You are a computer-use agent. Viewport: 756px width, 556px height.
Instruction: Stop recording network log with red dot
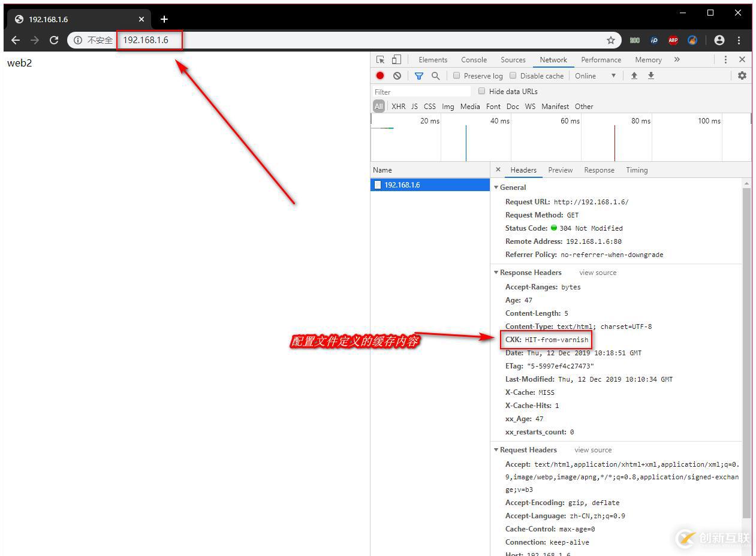click(380, 75)
